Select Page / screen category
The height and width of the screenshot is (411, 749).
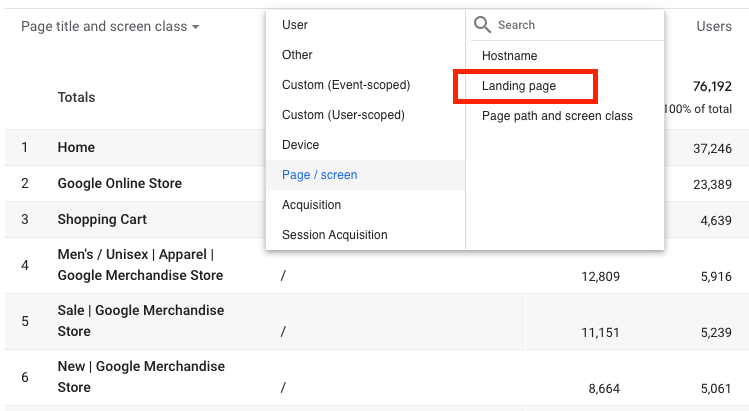319,175
